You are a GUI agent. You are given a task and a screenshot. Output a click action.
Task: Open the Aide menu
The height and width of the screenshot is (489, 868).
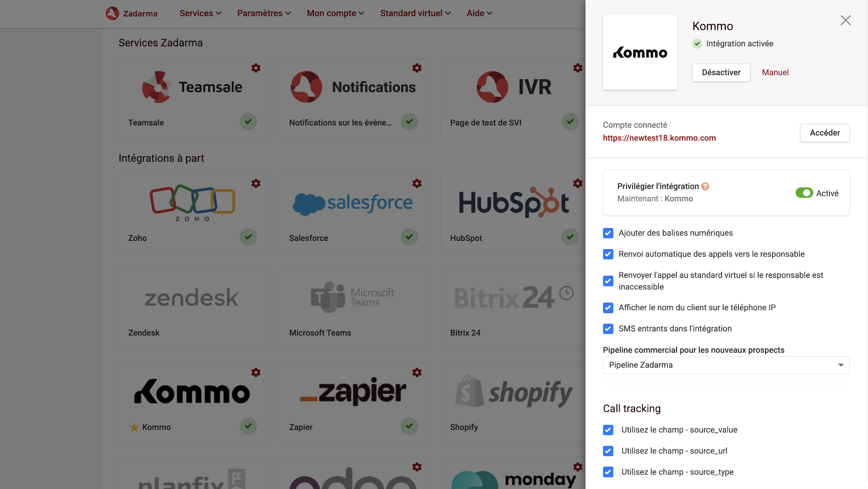479,13
